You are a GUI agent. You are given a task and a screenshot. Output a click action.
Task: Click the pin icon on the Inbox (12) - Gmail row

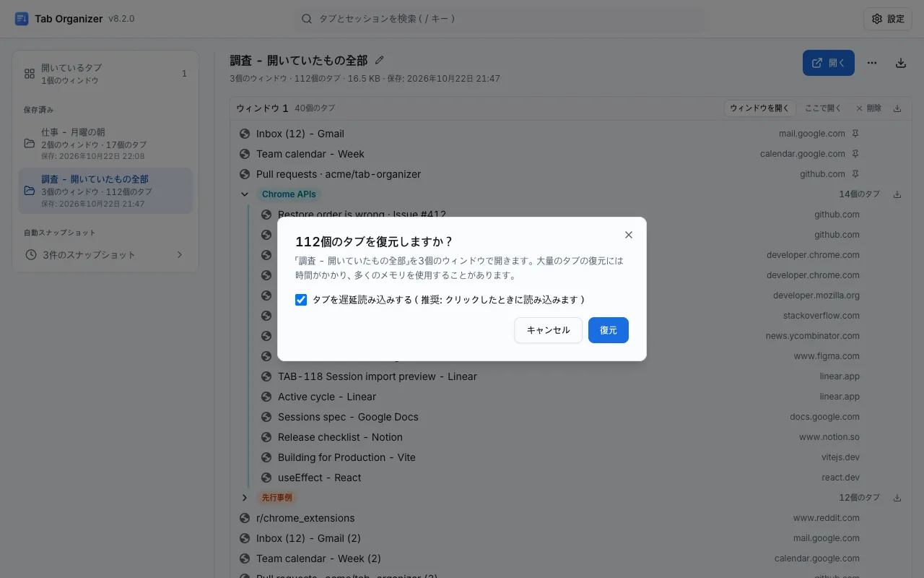pos(855,134)
